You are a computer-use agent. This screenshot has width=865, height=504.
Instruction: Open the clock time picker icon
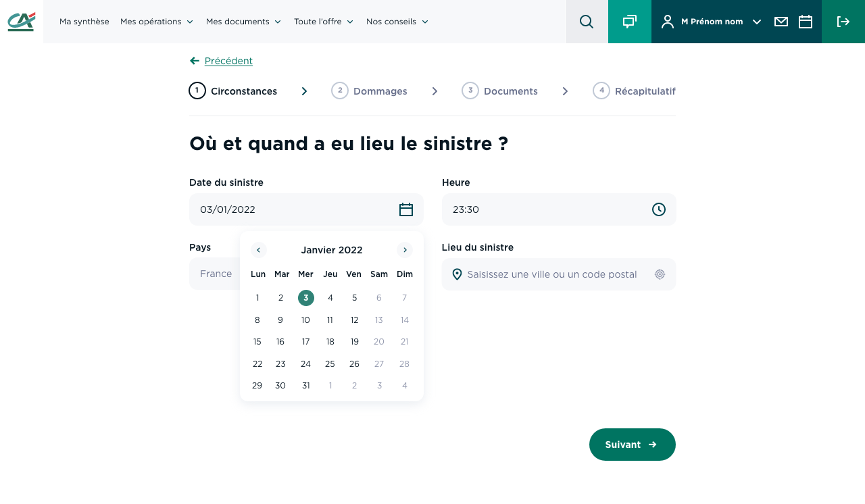coord(659,209)
